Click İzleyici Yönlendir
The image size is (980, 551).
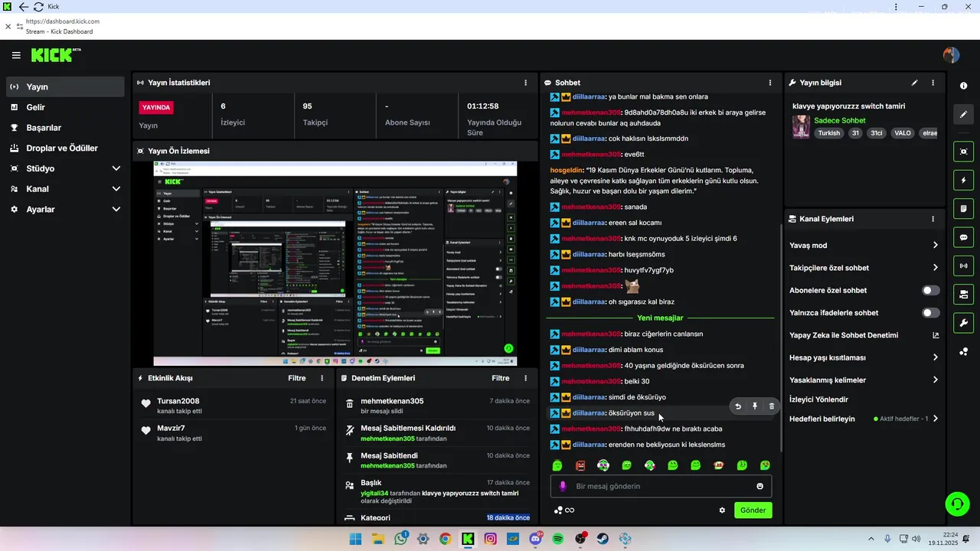point(818,399)
